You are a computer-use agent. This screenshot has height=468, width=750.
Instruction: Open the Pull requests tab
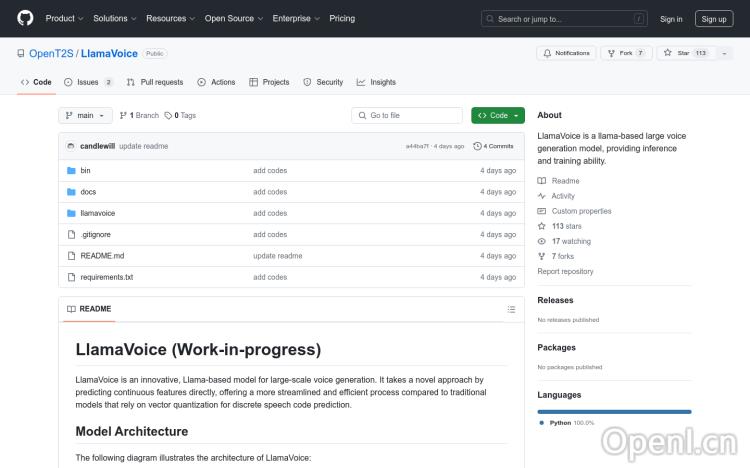point(155,82)
